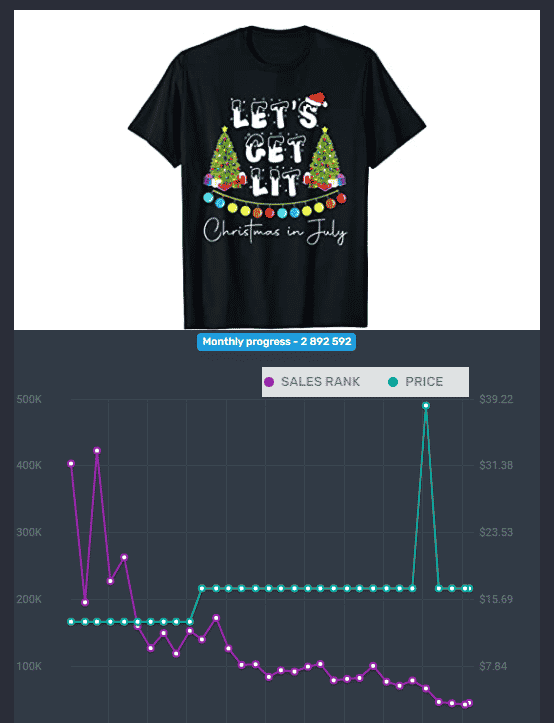Select the last teal price data point
The image size is (554, 723).
470,588
